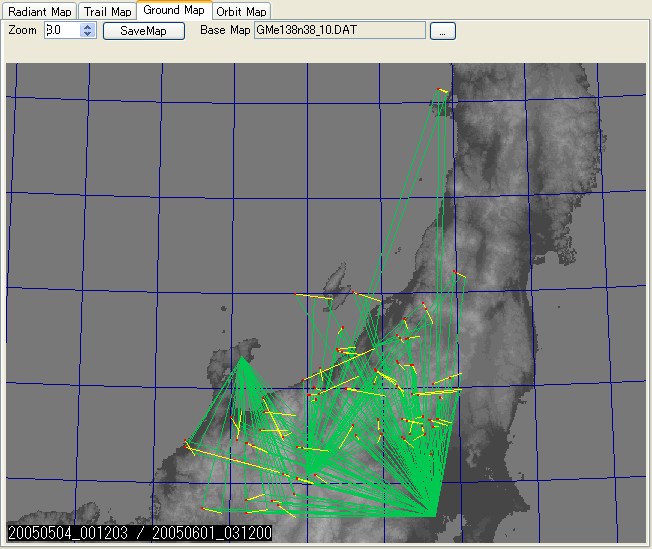Click the timestamp overlay on the map
652x549 pixels.
(139, 533)
